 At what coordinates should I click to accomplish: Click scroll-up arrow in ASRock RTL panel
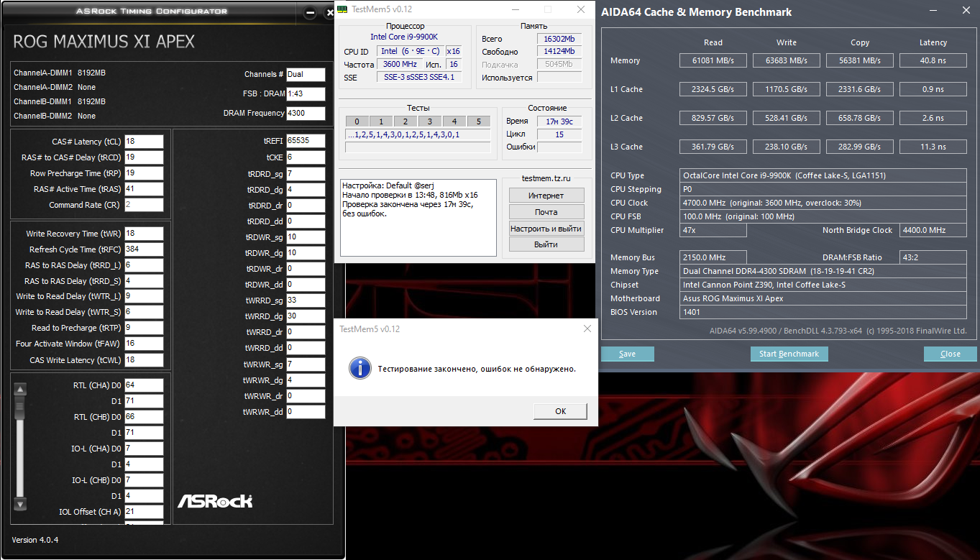tap(20, 390)
